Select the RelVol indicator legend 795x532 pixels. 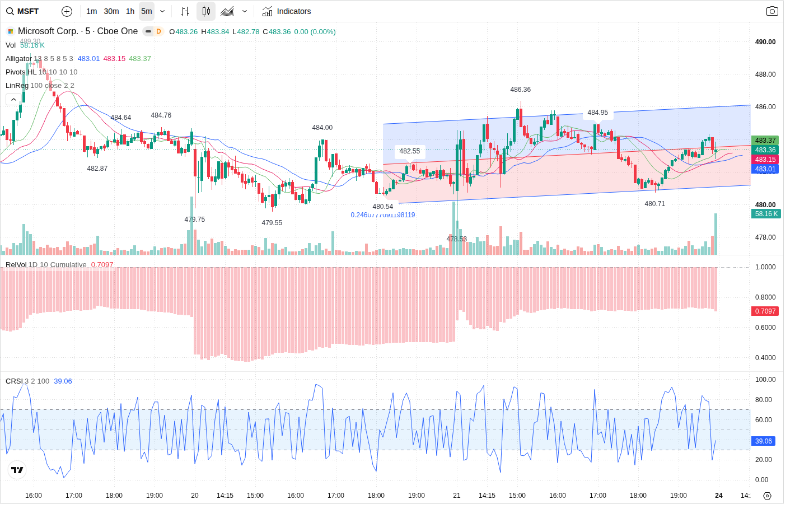[16, 265]
